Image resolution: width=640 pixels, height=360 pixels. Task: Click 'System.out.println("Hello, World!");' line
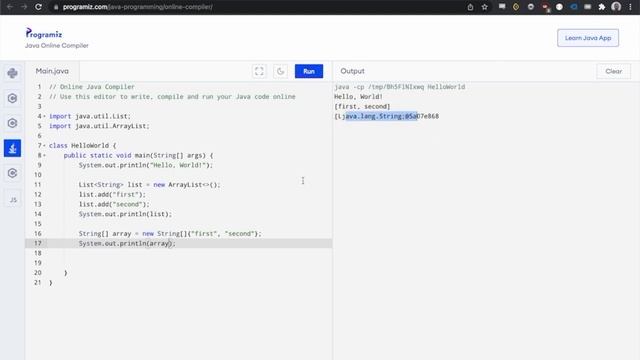click(x=146, y=165)
